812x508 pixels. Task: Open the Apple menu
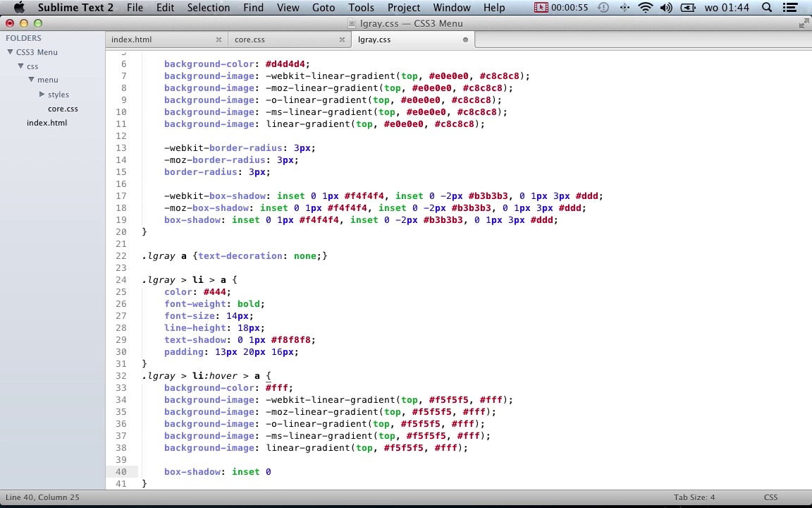18,7
